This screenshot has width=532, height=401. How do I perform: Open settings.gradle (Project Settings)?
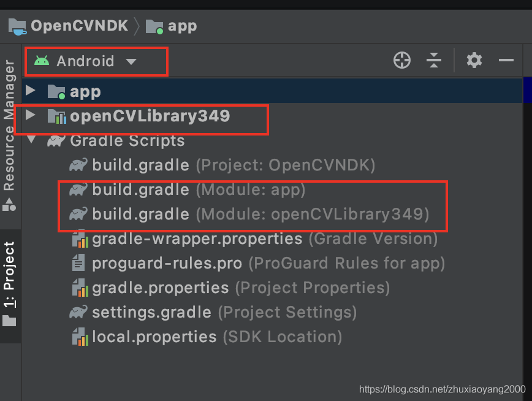[x=224, y=312]
